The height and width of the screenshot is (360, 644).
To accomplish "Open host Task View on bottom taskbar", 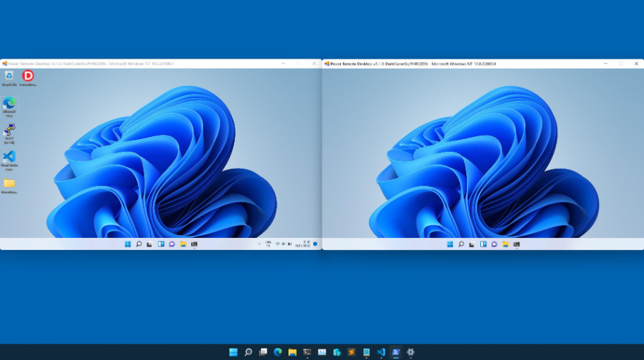I will (x=263, y=352).
